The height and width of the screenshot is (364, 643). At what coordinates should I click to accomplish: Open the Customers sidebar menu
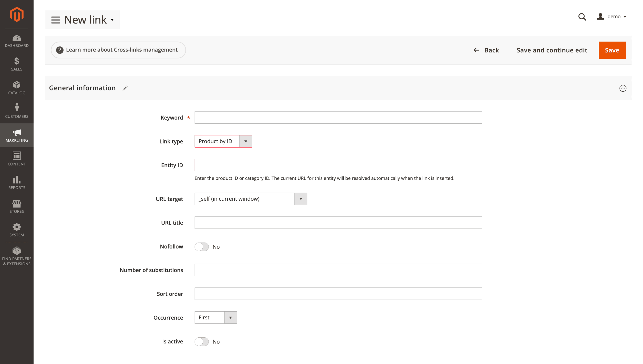tap(17, 112)
